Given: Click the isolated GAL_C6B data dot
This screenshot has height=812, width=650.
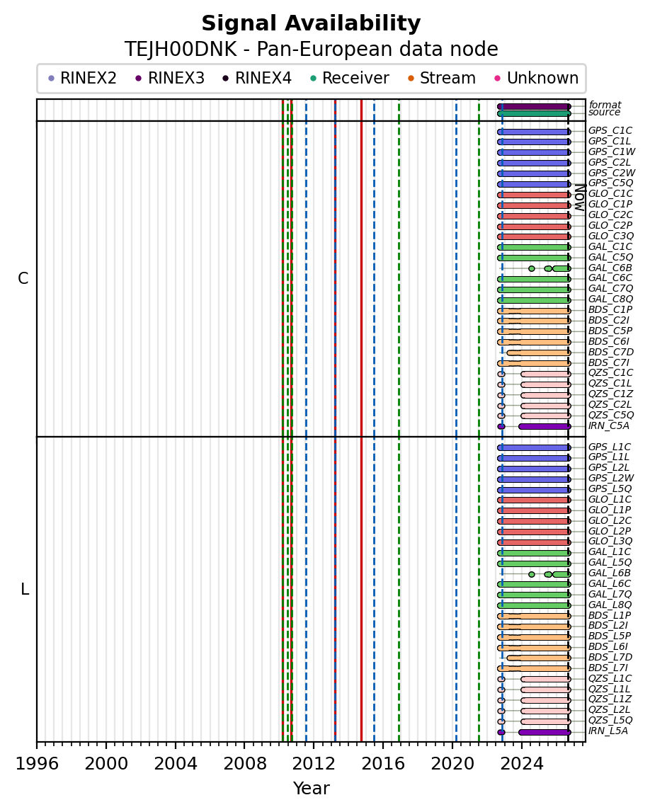Looking at the screenshot, I should 531,268.
